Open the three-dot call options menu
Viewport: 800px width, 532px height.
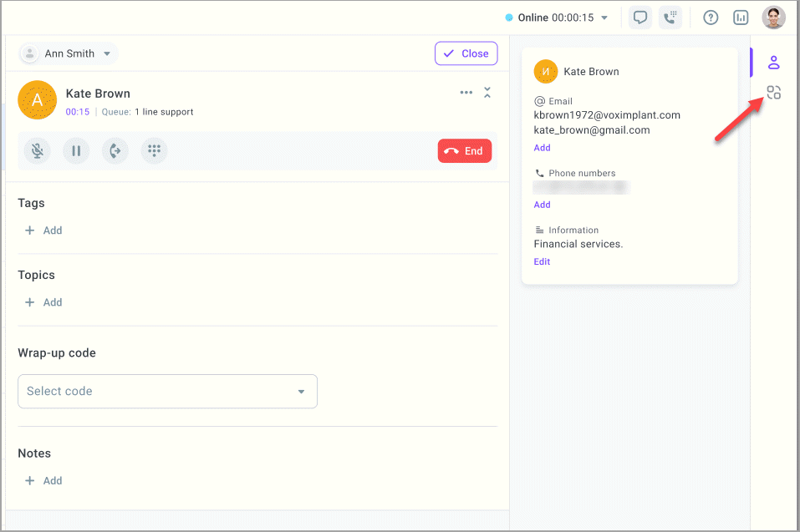[466, 93]
